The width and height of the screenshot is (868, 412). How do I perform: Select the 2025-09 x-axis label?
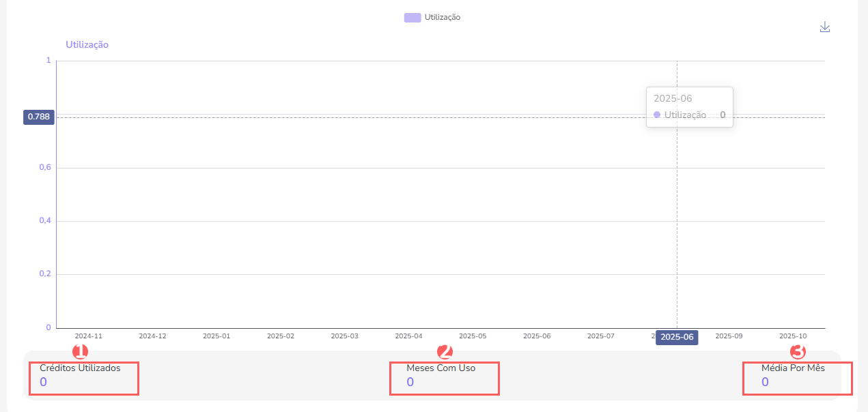(729, 336)
